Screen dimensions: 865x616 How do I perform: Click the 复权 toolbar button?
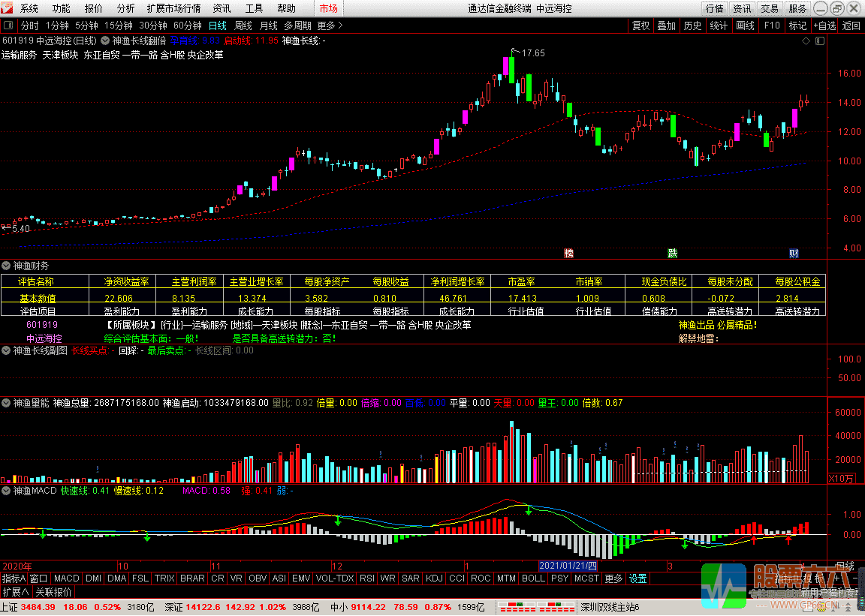(641, 26)
